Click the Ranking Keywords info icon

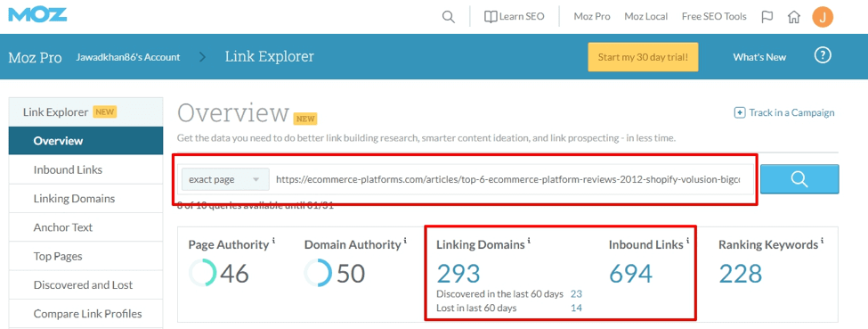(823, 241)
